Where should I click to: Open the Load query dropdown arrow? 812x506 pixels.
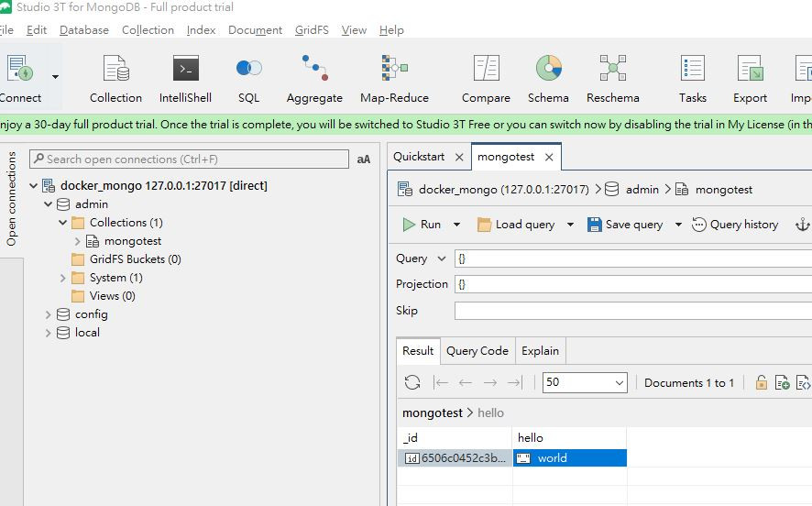coord(570,225)
